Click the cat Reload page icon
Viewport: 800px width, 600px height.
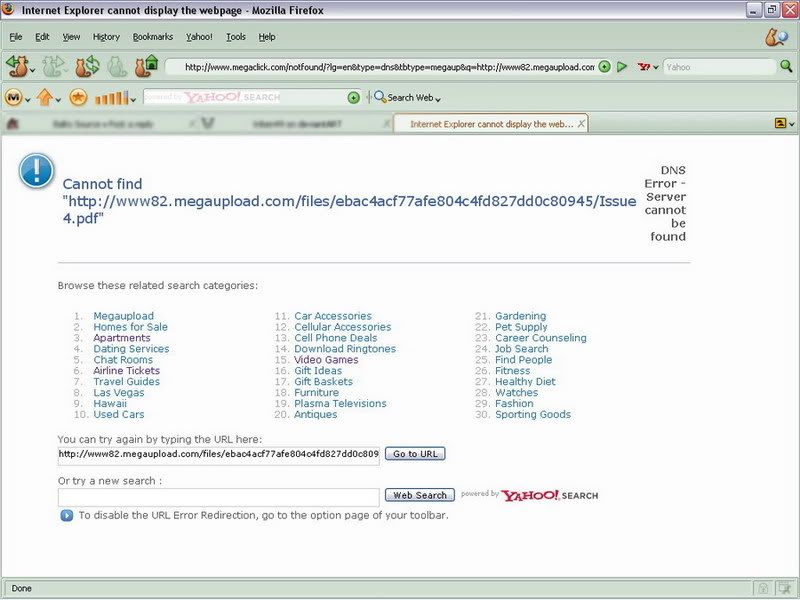click(x=87, y=67)
